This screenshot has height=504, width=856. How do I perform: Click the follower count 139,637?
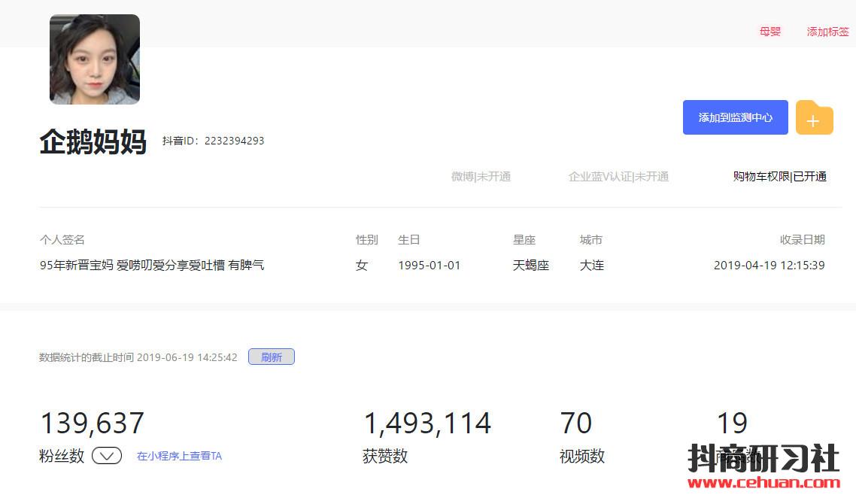pos(92,424)
